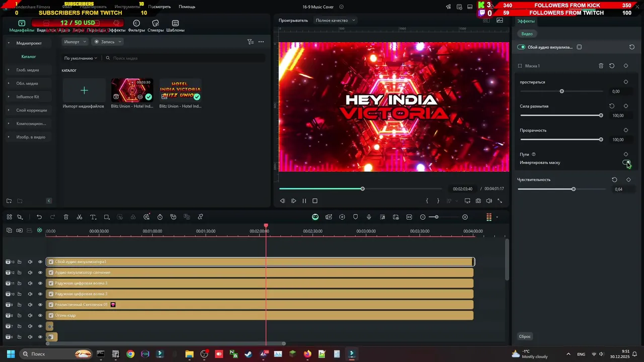644x362 pixels.
Task: Zoom in the timeline with plus button
Action: tap(465, 217)
